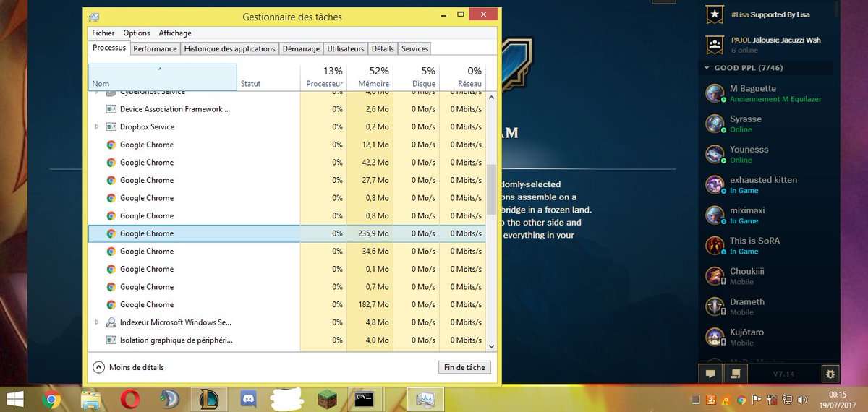
Task: Select Choukiiii's avatar in friends list
Action: coord(715,275)
